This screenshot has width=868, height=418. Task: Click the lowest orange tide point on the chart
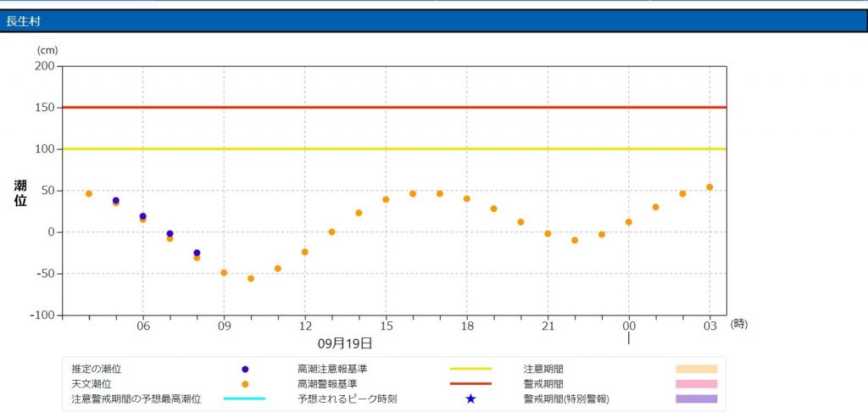pyautogui.click(x=251, y=278)
